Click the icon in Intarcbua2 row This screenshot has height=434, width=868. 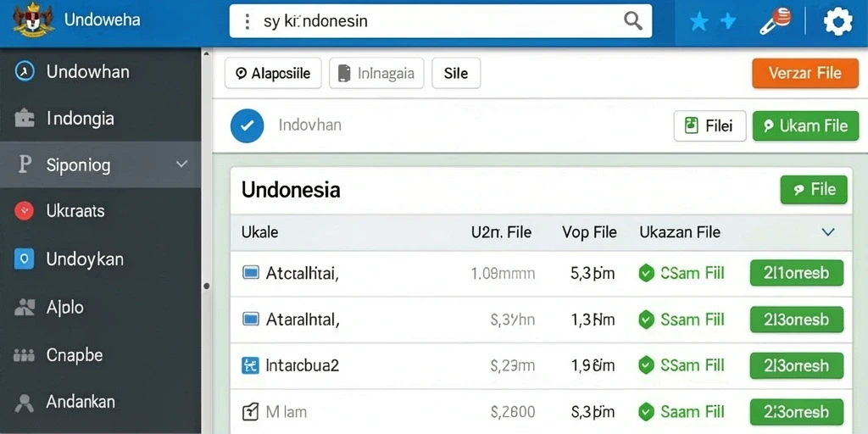point(251,364)
